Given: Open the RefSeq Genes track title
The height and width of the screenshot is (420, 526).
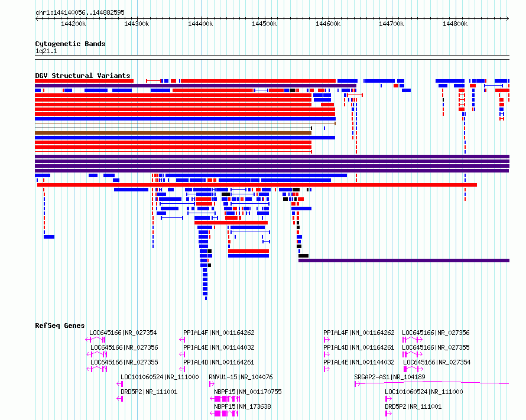Looking at the screenshot, I should (60, 325).
